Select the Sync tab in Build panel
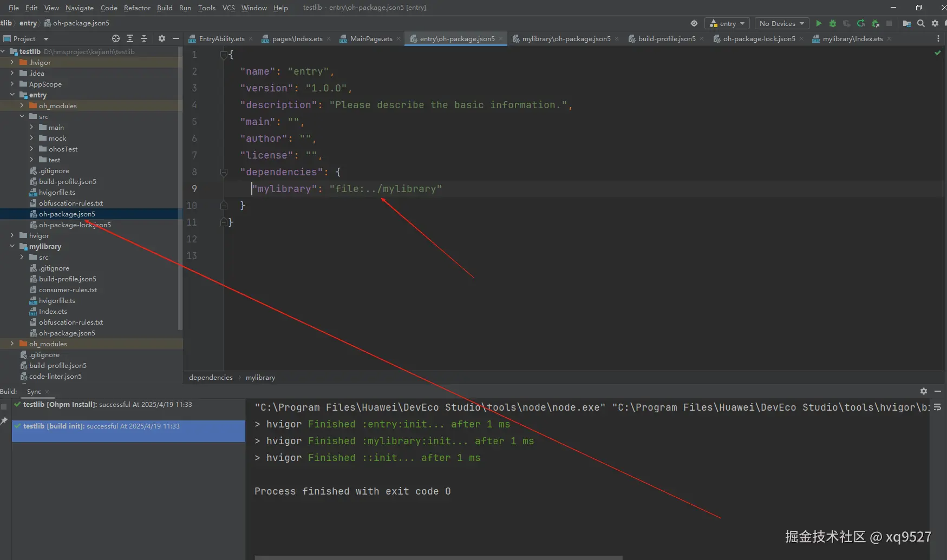 pos(34,392)
